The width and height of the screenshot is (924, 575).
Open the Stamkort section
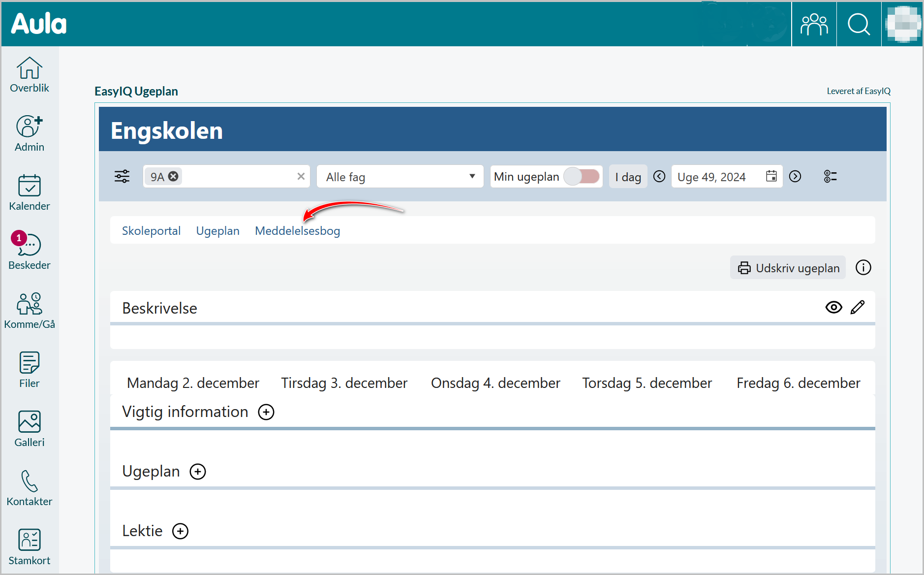click(x=30, y=547)
